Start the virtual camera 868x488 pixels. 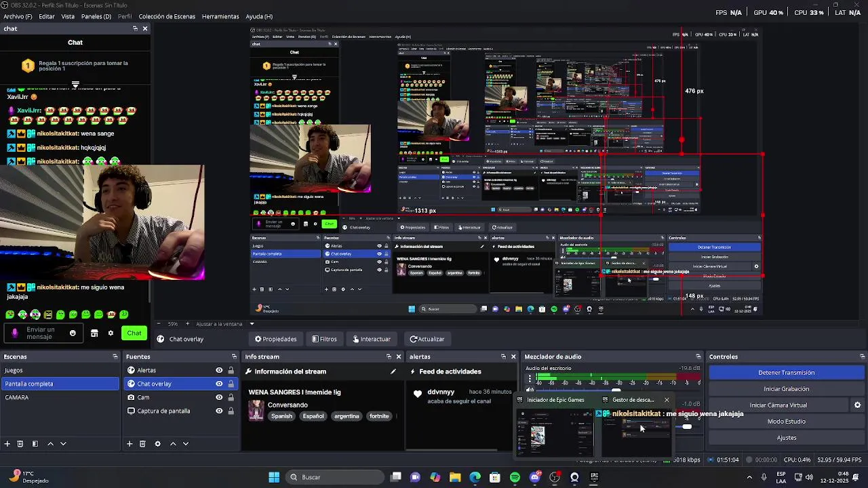(778, 405)
